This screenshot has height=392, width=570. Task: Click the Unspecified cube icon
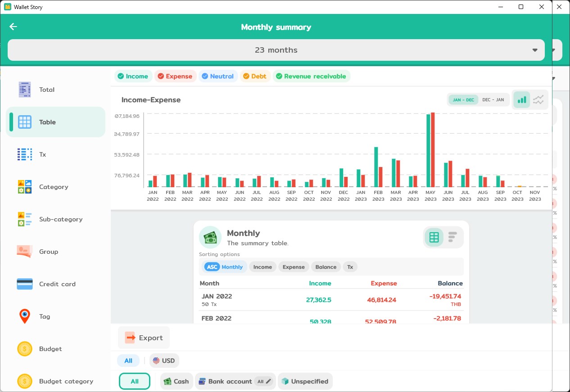tap(285, 381)
